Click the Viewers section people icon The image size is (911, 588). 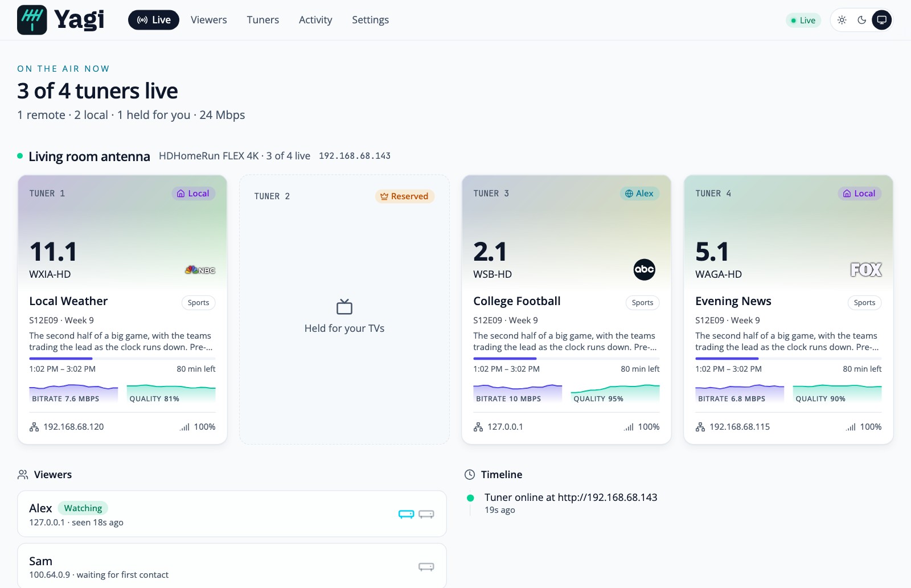pos(23,475)
